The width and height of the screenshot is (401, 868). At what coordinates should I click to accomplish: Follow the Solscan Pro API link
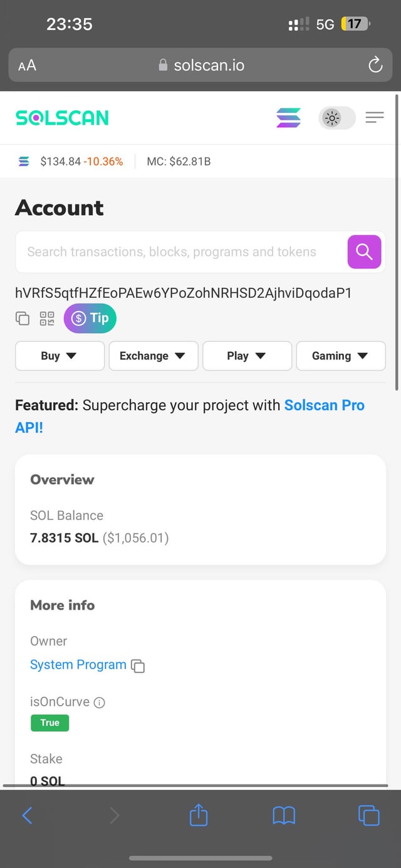pyautogui.click(x=324, y=405)
